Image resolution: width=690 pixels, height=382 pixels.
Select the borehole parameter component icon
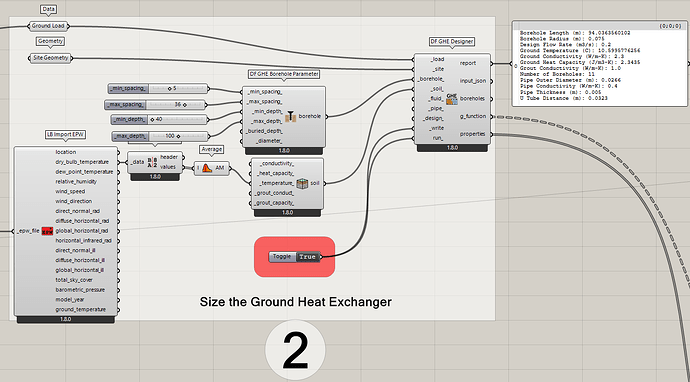(x=290, y=117)
